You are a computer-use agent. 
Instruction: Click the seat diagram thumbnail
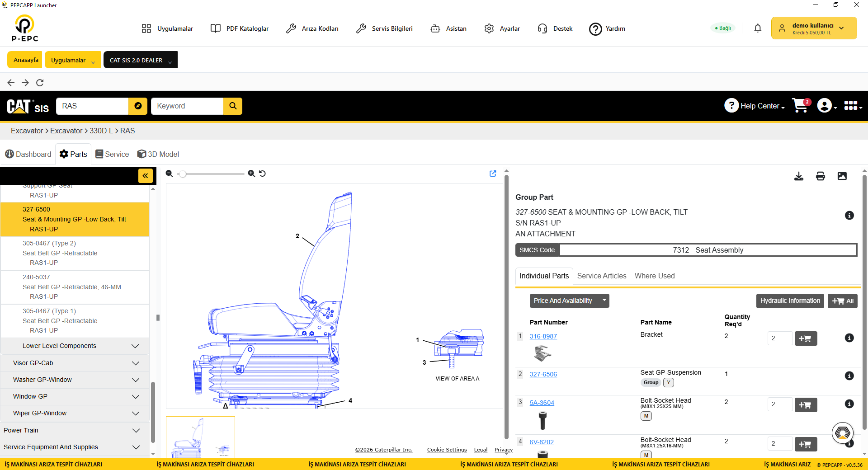pyautogui.click(x=200, y=437)
